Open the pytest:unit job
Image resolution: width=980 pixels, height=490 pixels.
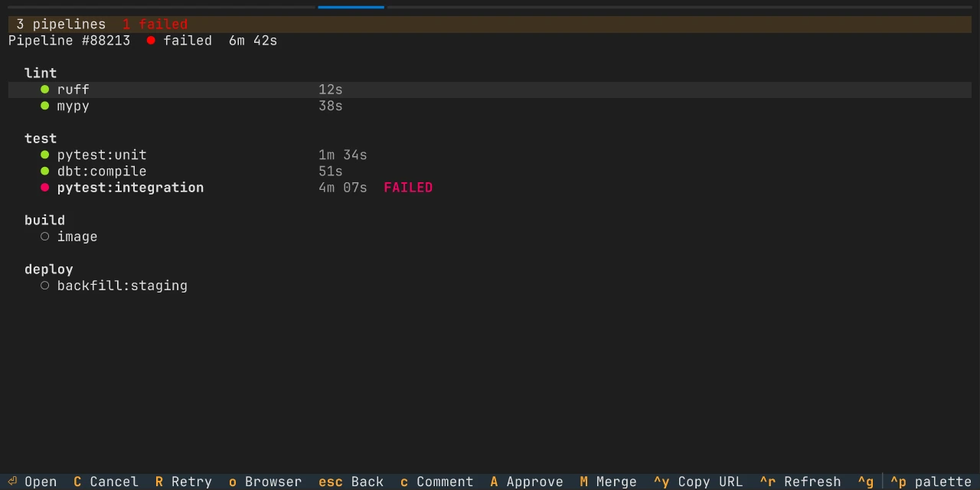(x=490, y=155)
